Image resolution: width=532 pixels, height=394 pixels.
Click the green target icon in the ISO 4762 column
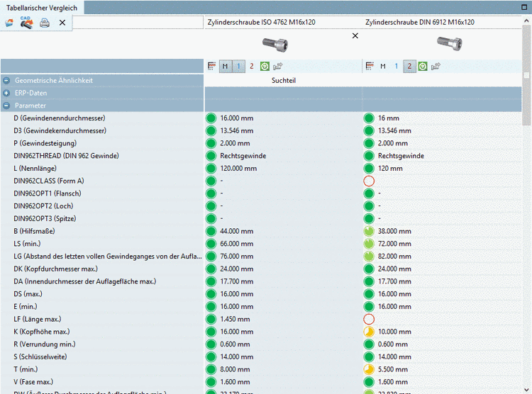coord(265,66)
